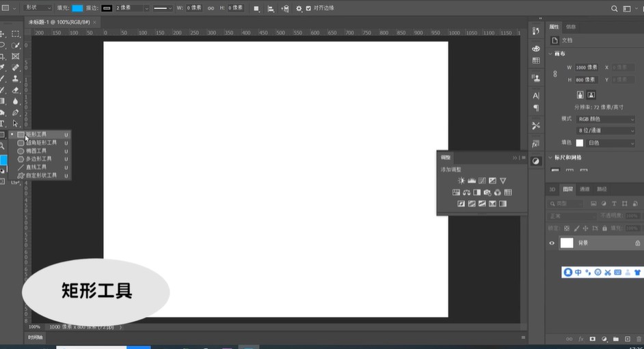Screen dimensions: 644x349
Task: Toggle lock image pixels brush icon
Action: tap(576, 228)
